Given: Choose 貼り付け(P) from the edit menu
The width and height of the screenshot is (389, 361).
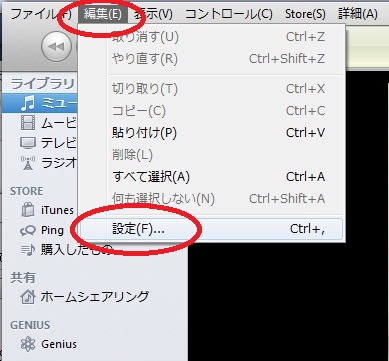Looking at the screenshot, I should [211, 133].
